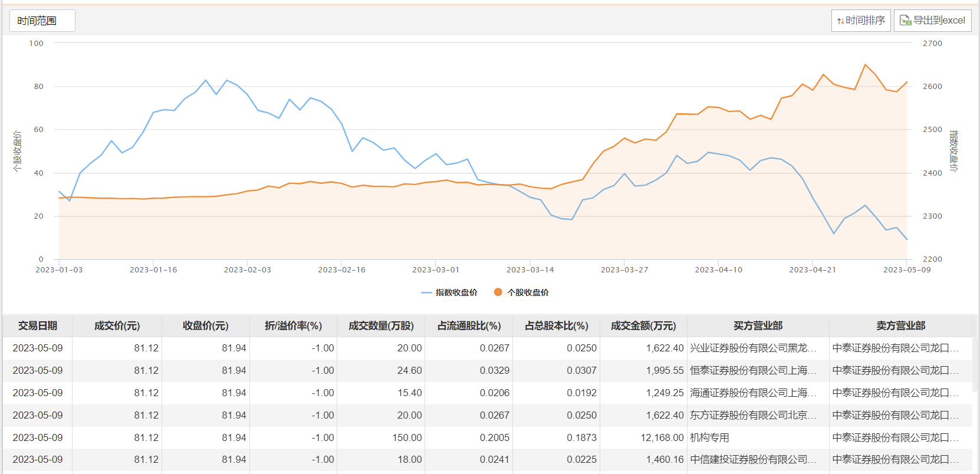Click the trade volume value 24.60
980x474 pixels.
tap(409, 371)
